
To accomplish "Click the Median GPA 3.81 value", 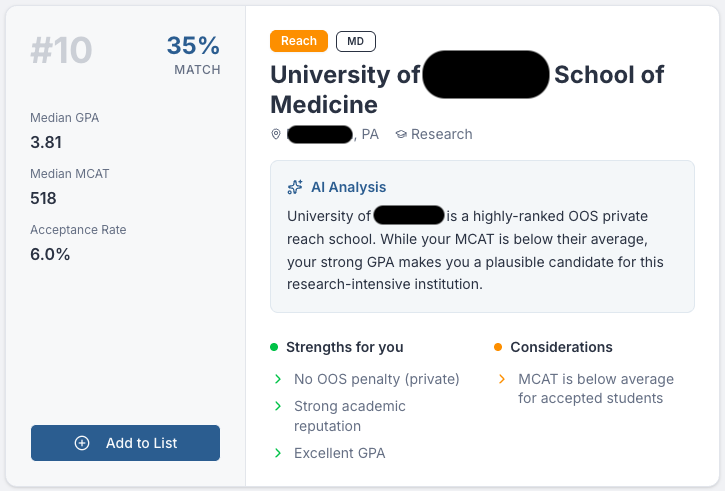I will (x=46, y=142).
